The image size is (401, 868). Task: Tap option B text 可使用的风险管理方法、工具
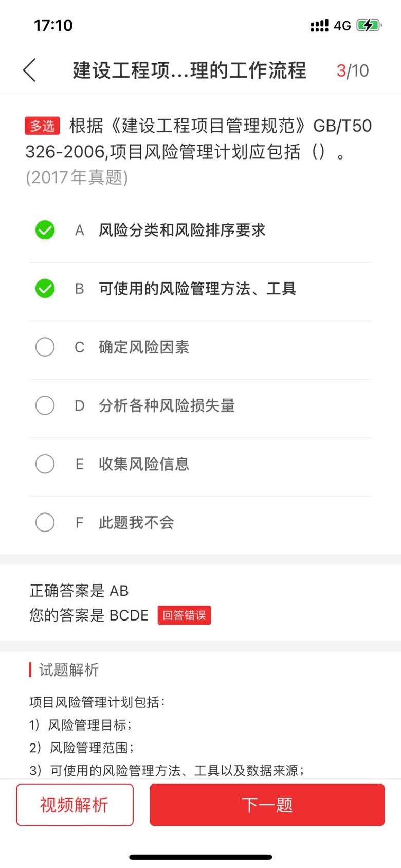click(197, 289)
